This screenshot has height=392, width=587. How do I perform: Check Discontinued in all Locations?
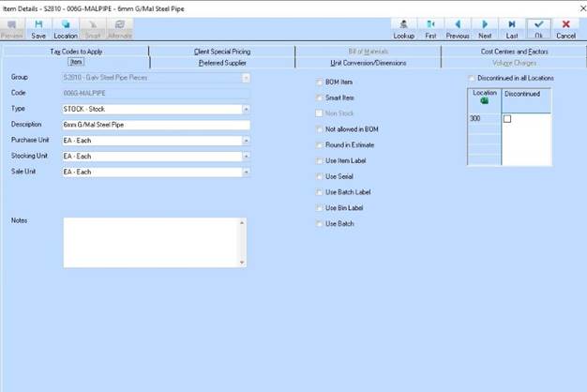tap(471, 78)
